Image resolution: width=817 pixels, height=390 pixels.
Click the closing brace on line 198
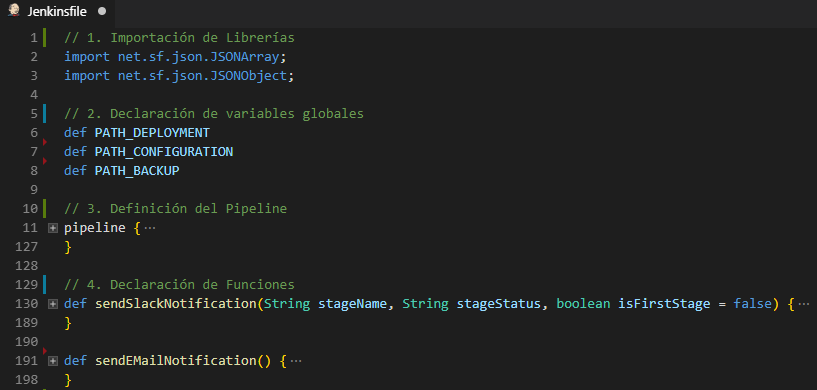click(x=68, y=380)
